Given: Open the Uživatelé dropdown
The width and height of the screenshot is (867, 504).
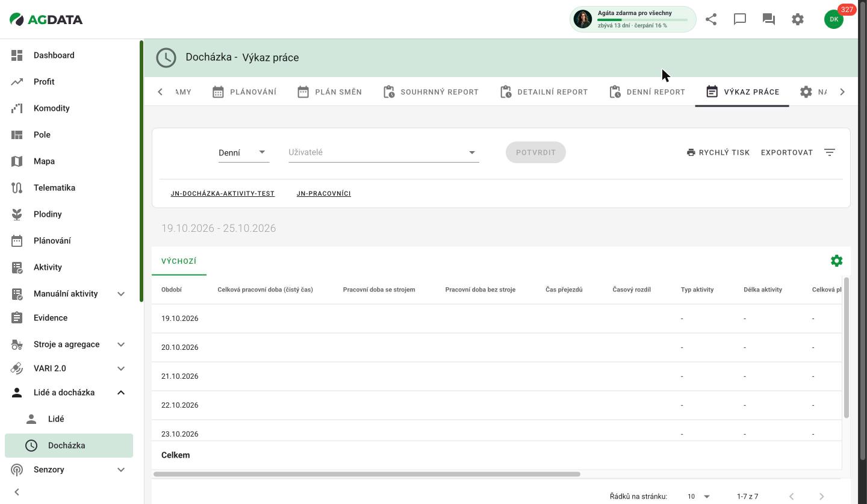Looking at the screenshot, I should 384,152.
